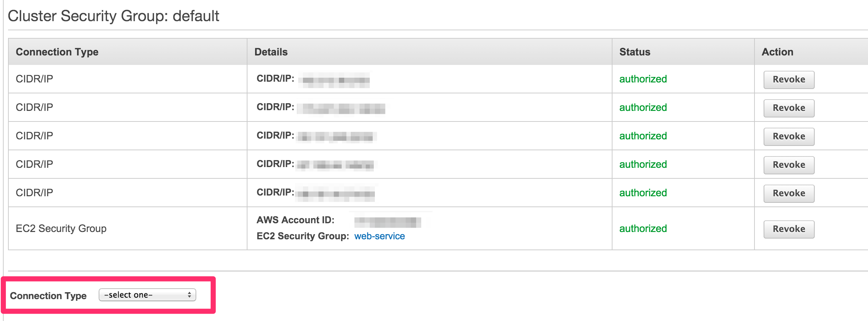Click Revoke on the first CIDR/IP rule

pyautogui.click(x=788, y=80)
